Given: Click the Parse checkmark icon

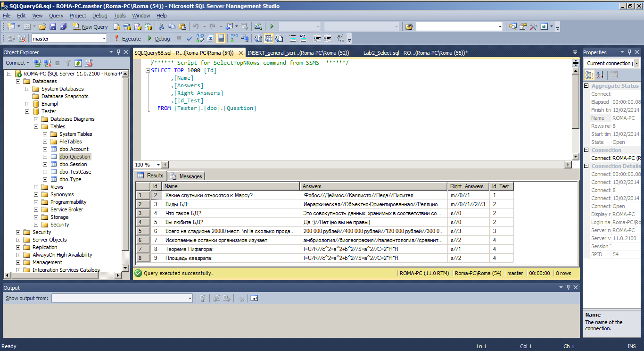Looking at the screenshot, I should point(189,39).
